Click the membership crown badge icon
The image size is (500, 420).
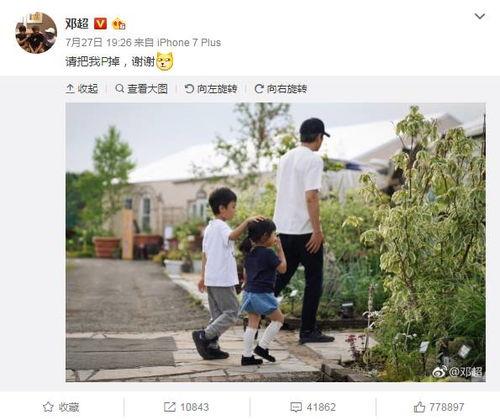pos(119,24)
